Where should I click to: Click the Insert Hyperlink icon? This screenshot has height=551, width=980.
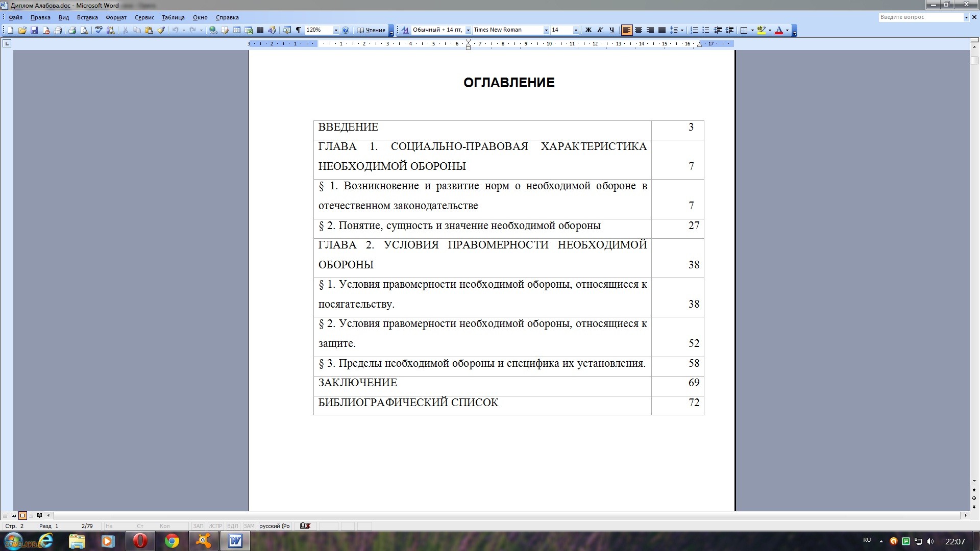pyautogui.click(x=213, y=30)
